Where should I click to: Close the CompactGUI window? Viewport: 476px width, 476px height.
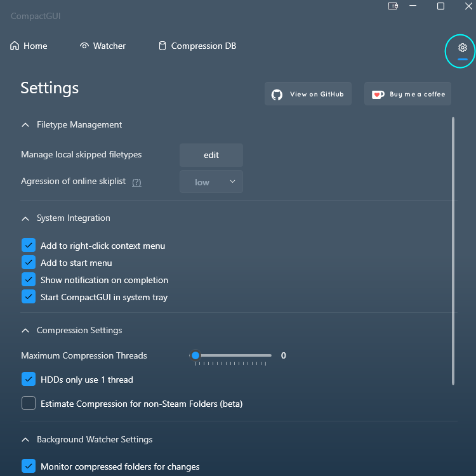pos(468,6)
